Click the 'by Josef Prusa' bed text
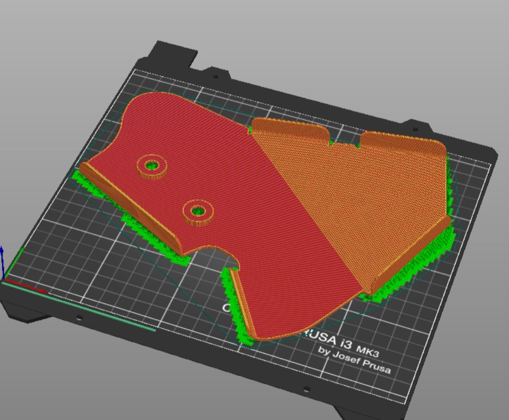509x420 pixels. (354, 360)
